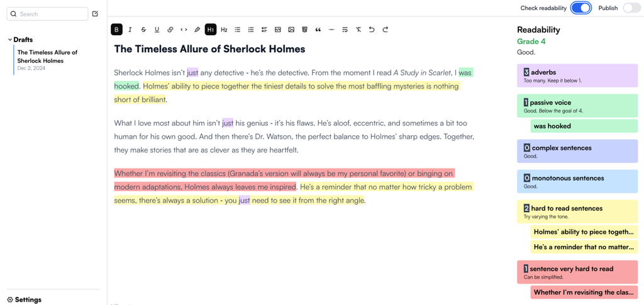Enable the Publish switch
This screenshot has height=305, width=644.
(x=631, y=8)
